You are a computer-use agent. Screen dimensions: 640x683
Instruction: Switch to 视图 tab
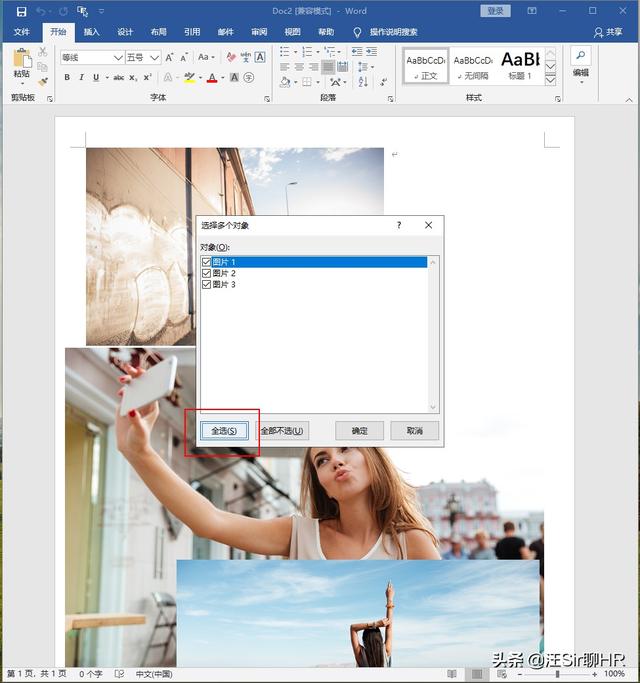(x=293, y=32)
